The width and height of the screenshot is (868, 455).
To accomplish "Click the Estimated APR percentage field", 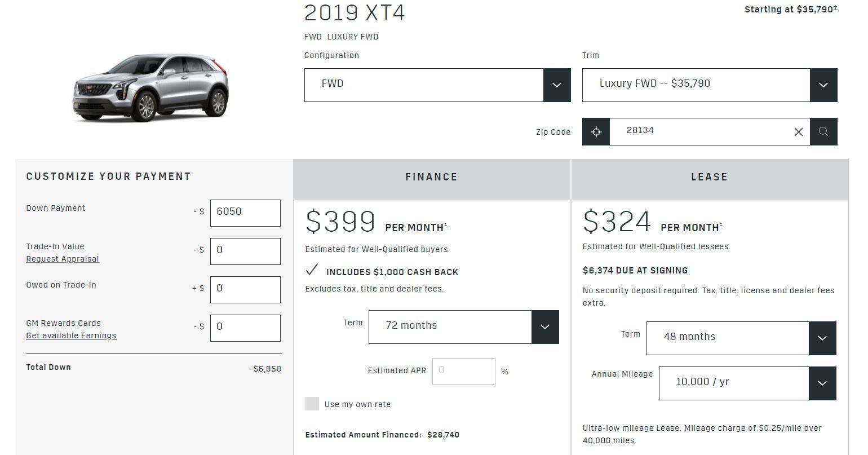I will point(463,370).
